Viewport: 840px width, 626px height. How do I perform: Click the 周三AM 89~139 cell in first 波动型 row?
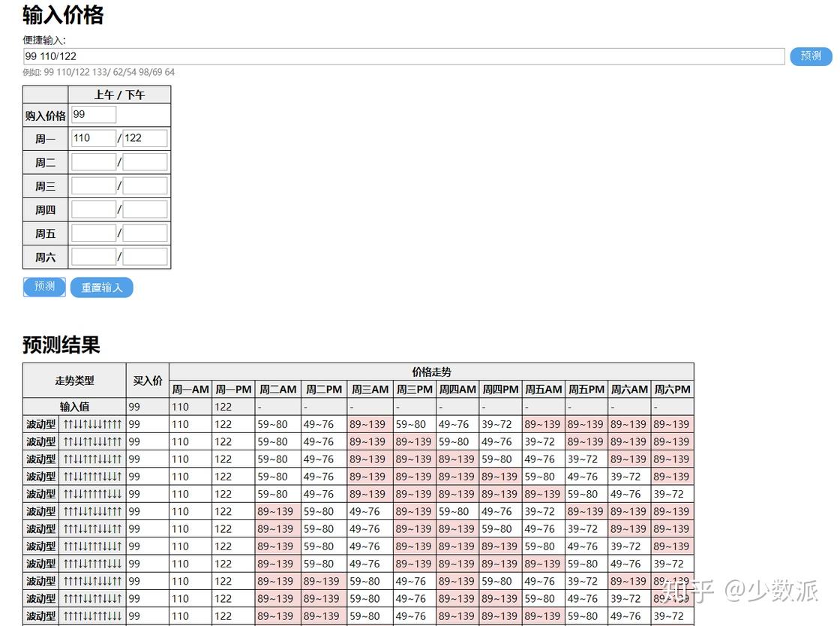[370, 425]
